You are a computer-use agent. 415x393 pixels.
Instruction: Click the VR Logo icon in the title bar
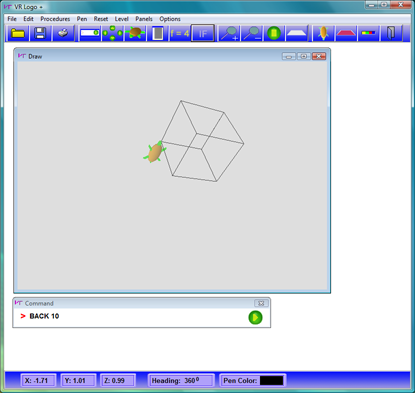8,6
